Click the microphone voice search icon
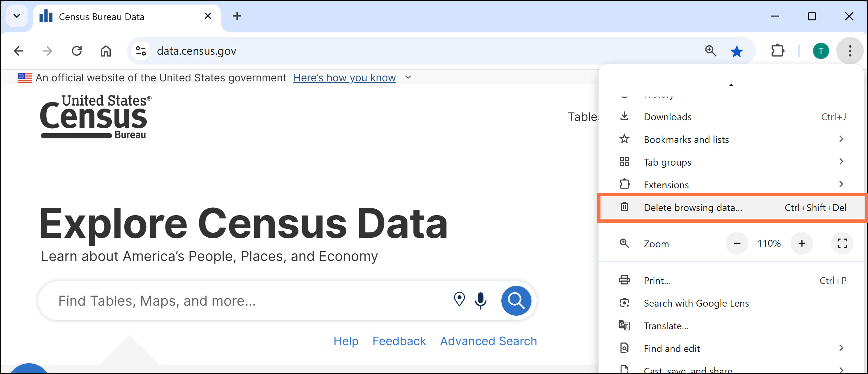This screenshot has height=374, width=868. pyautogui.click(x=481, y=300)
